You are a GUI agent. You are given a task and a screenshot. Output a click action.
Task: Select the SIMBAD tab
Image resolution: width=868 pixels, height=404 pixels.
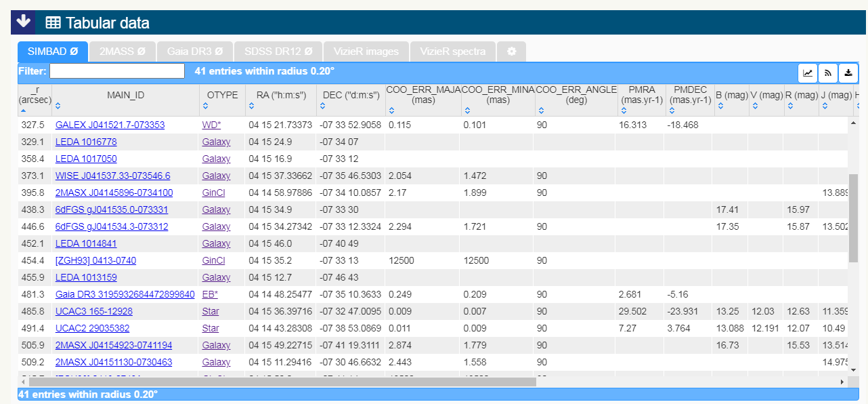(x=53, y=52)
